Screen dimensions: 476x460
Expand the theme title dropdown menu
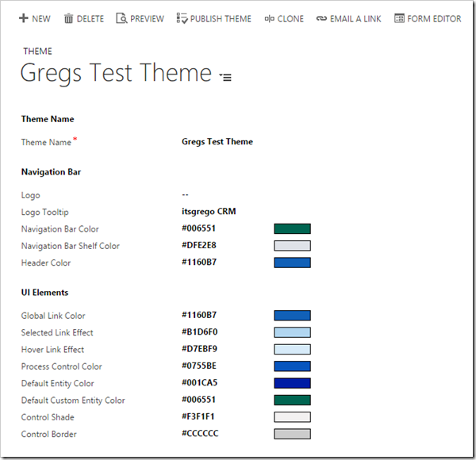pyautogui.click(x=225, y=77)
